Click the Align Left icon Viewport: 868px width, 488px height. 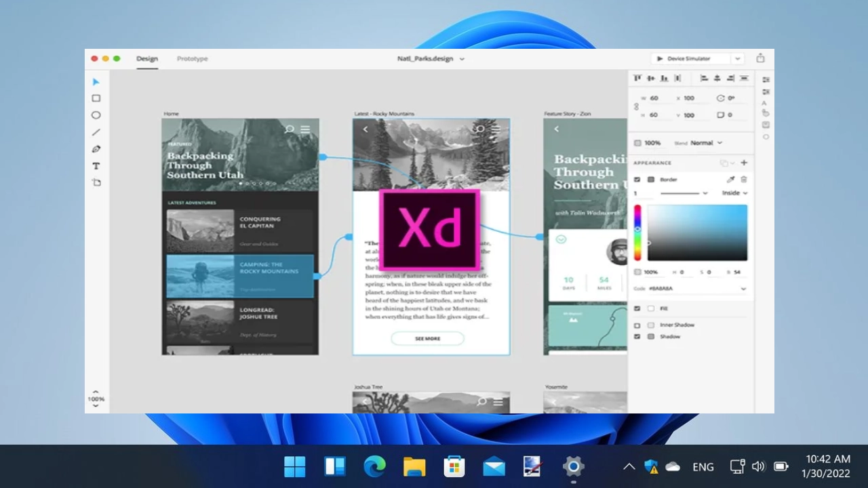[x=704, y=79]
